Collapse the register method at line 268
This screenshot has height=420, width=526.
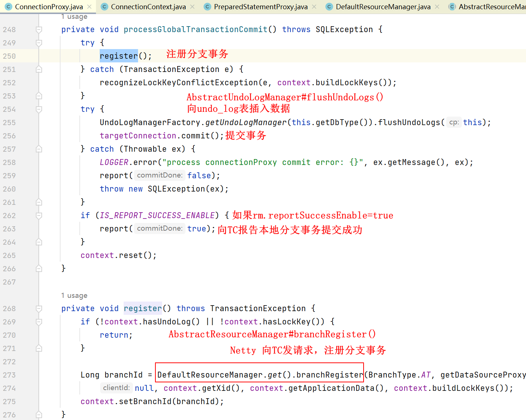39,309
